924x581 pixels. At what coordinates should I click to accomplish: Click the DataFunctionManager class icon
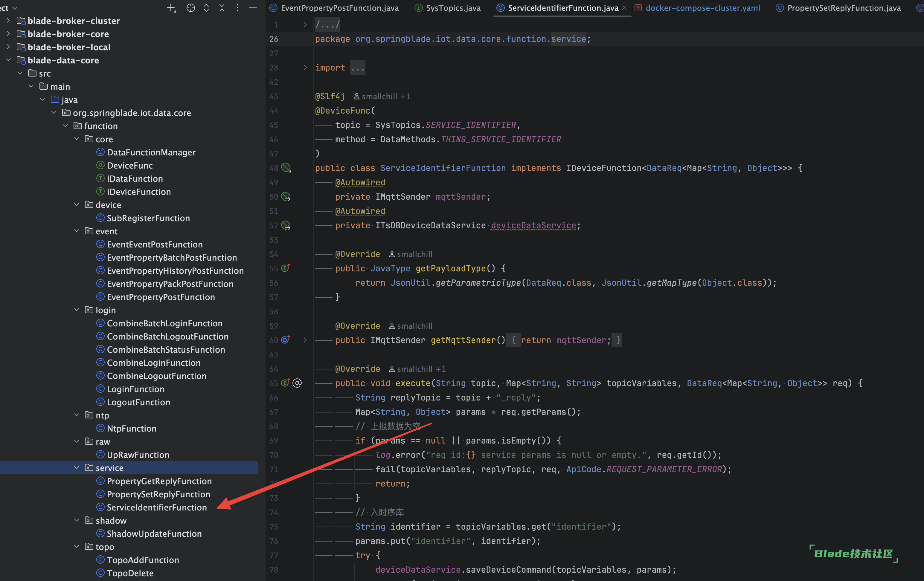[x=100, y=152]
